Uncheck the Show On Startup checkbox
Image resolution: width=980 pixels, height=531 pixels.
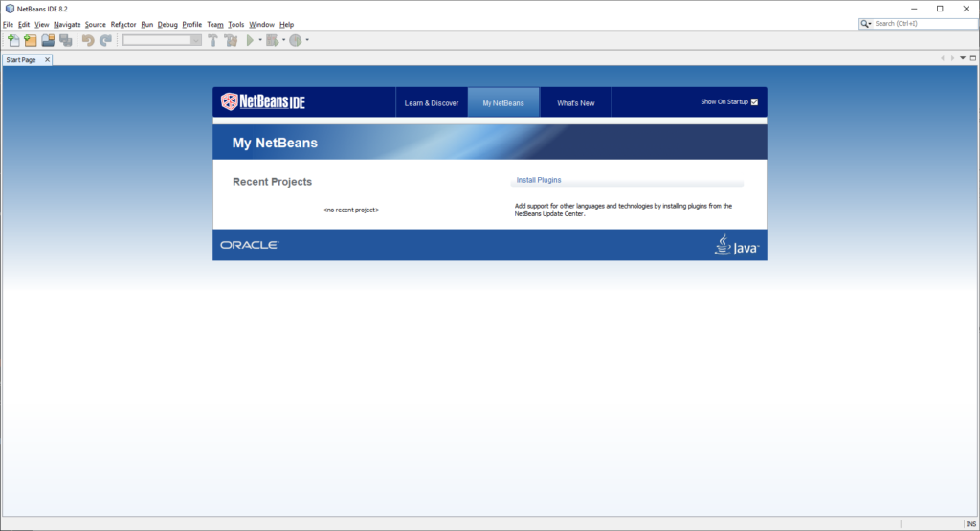tap(754, 101)
